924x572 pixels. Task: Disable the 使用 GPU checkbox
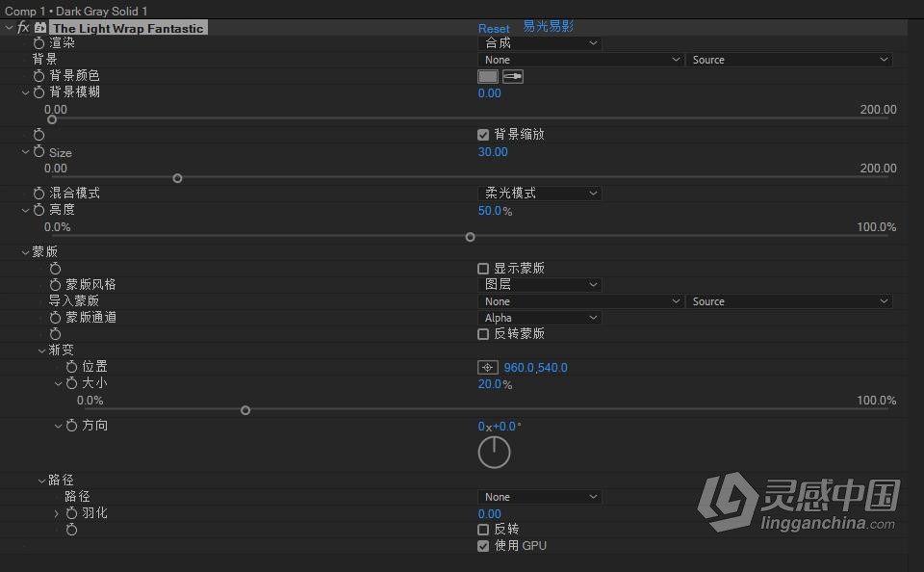[483, 546]
